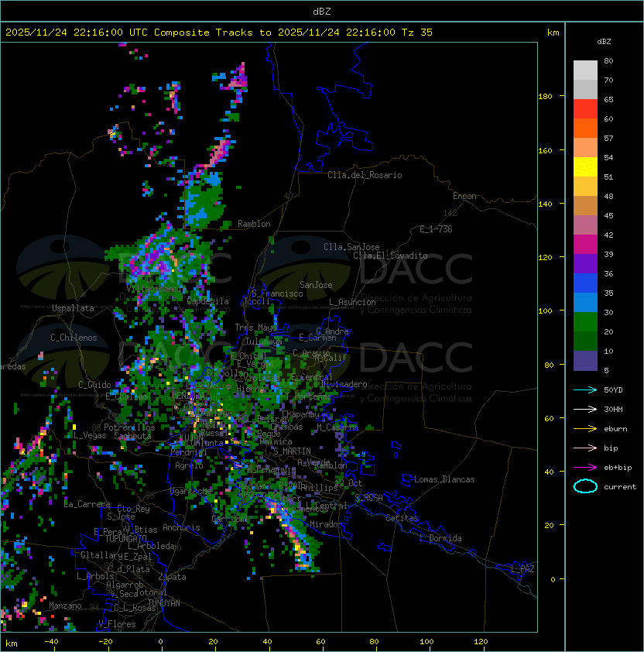This screenshot has width=644, height=652.
Task: Pick the light blue 30-35 dBZ swatch
Action: [x=585, y=302]
